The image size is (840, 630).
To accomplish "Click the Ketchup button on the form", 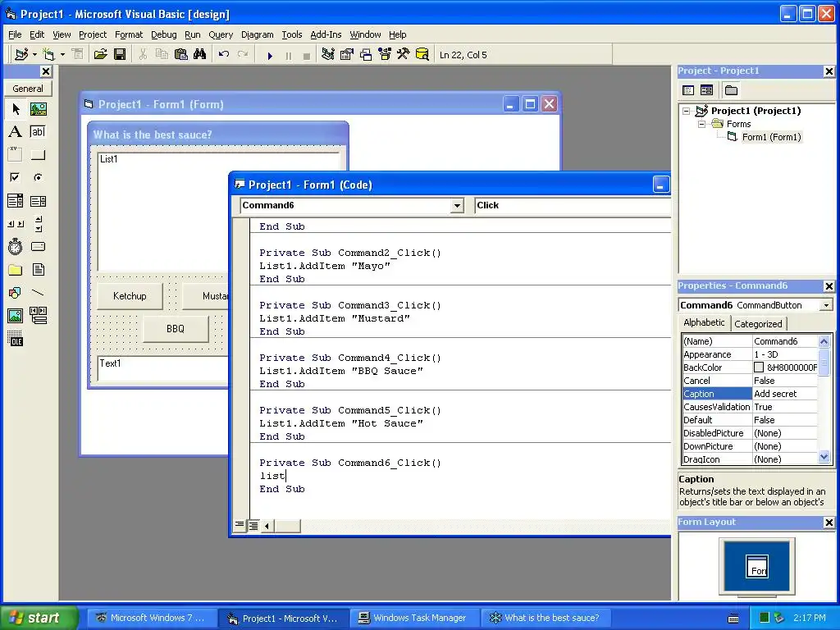I will coord(130,295).
